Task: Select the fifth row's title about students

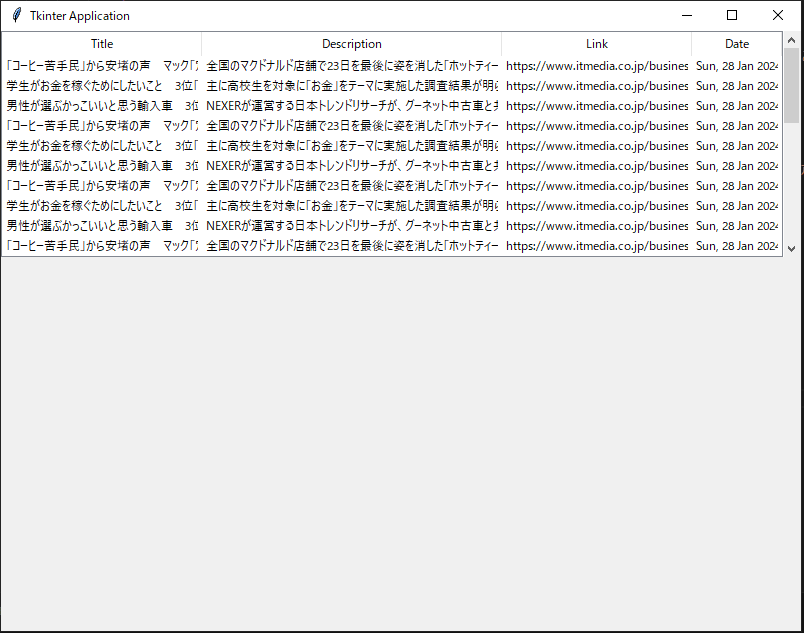Action: [x=102, y=146]
